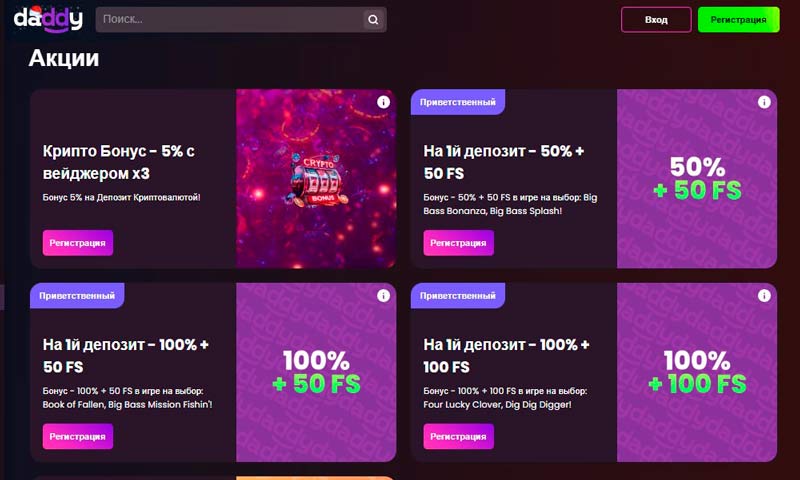This screenshot has width=800, height=480.
Task: Click the daddy logo in header
Action: [48, 19]
